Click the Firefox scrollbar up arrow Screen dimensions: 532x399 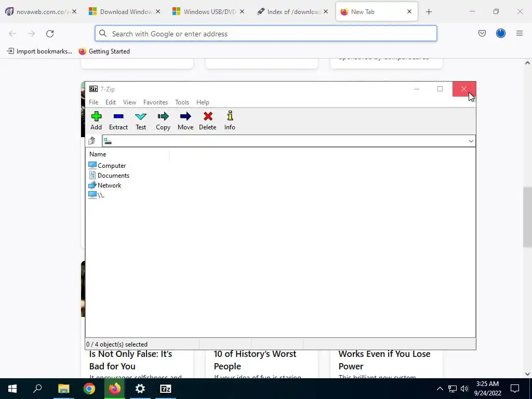coord(527,63)
